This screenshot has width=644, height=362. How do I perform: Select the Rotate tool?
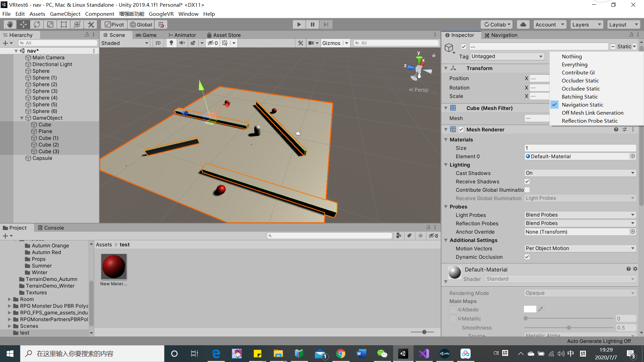[37, 24]
